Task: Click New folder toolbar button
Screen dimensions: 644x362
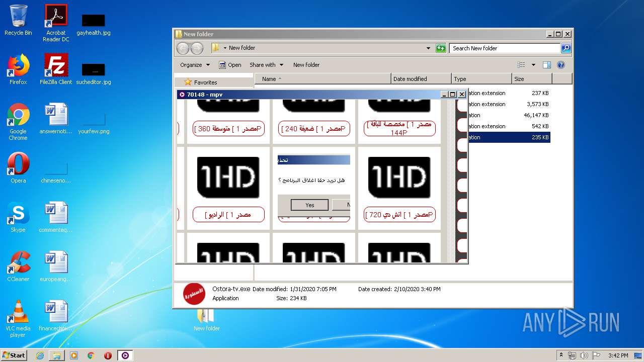Action: click(x=306, y=65)
